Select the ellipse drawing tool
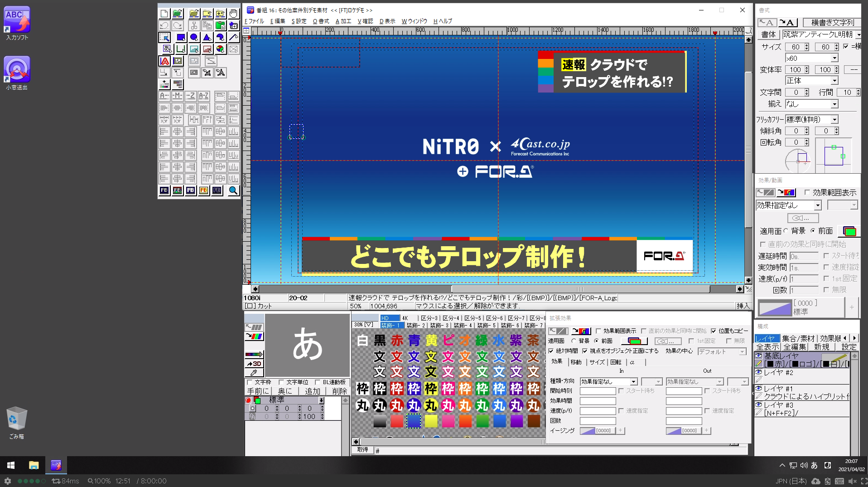This screenshot has width=868, height=487. pos(194,38)
